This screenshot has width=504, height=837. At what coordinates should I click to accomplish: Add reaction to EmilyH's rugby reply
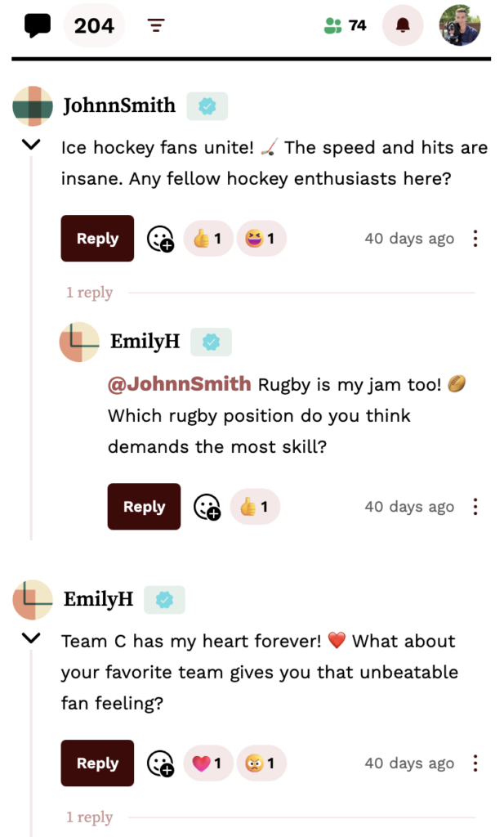tap(207, 507)
